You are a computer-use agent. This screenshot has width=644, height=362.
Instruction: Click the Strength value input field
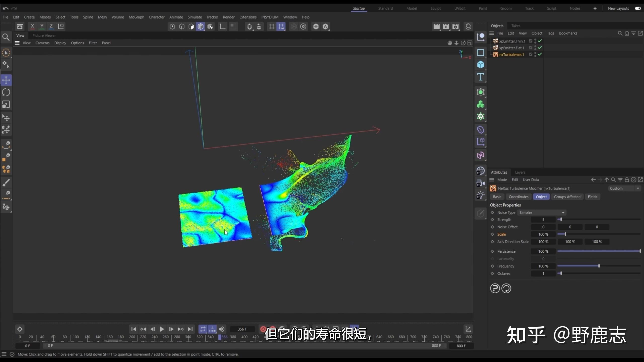point(543,219)
